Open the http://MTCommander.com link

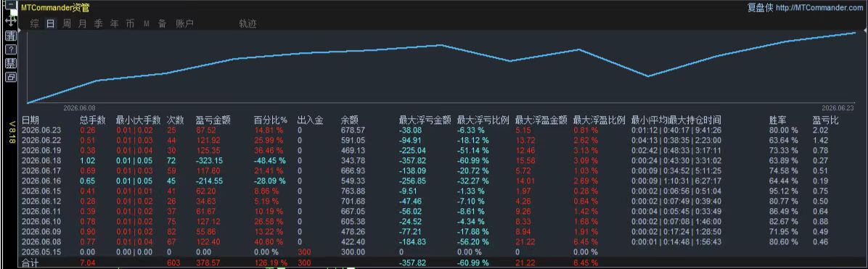click(819, 8)
